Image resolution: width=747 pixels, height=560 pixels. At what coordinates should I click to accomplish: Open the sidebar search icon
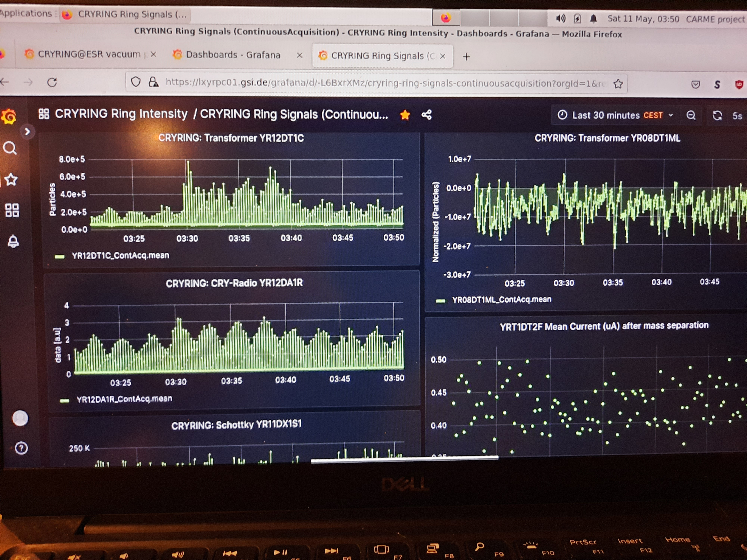click(10, 148)
